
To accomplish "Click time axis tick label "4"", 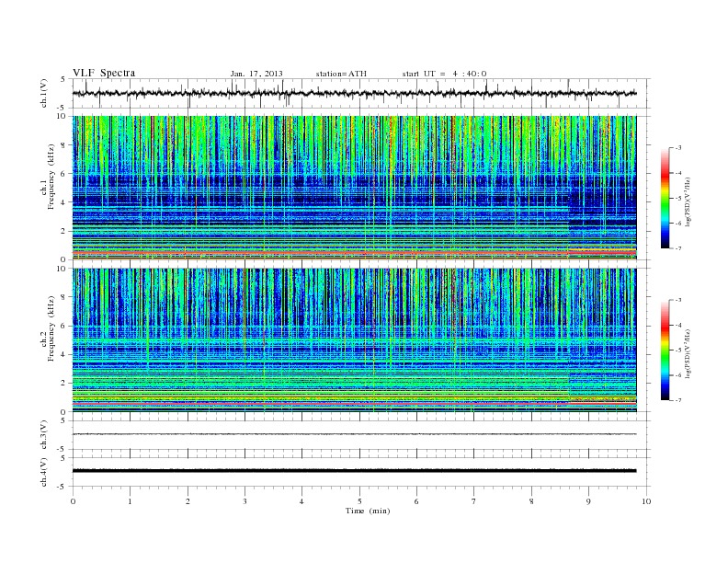I will pos(301,501).
